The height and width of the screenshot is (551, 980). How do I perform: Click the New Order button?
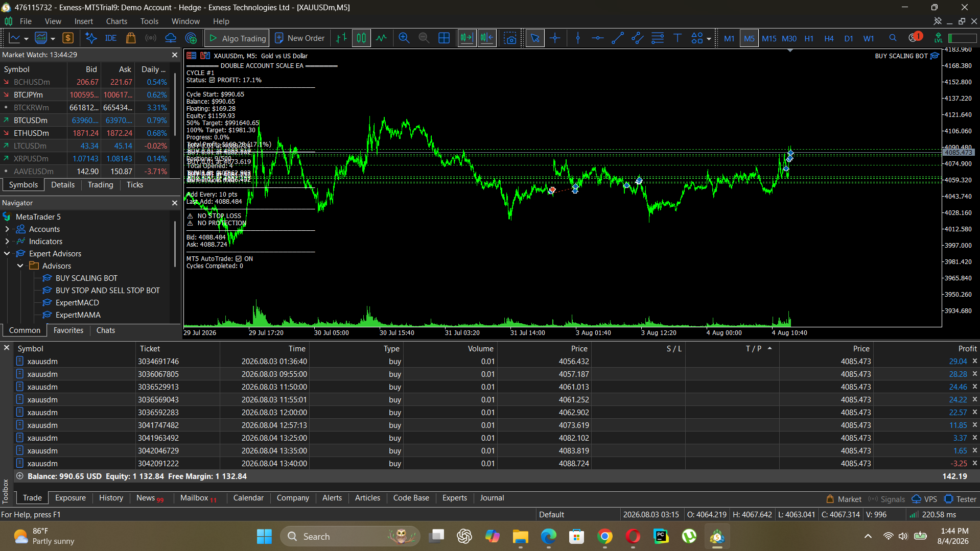click(x=300, y=38)
